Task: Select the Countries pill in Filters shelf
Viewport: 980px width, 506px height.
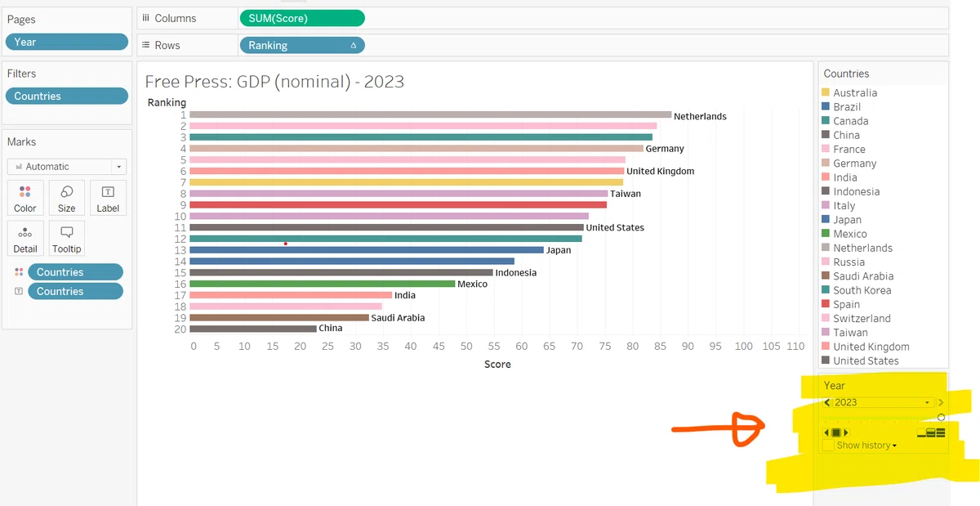Action: 66,96
